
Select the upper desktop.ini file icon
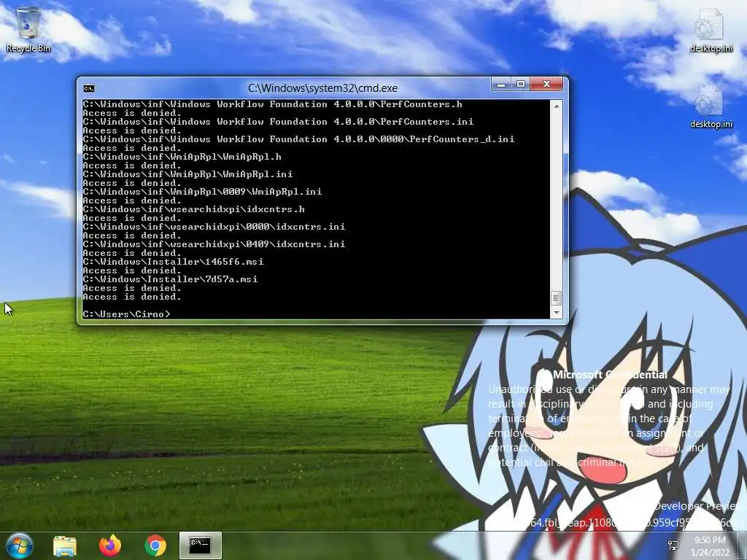click(711, 31)
